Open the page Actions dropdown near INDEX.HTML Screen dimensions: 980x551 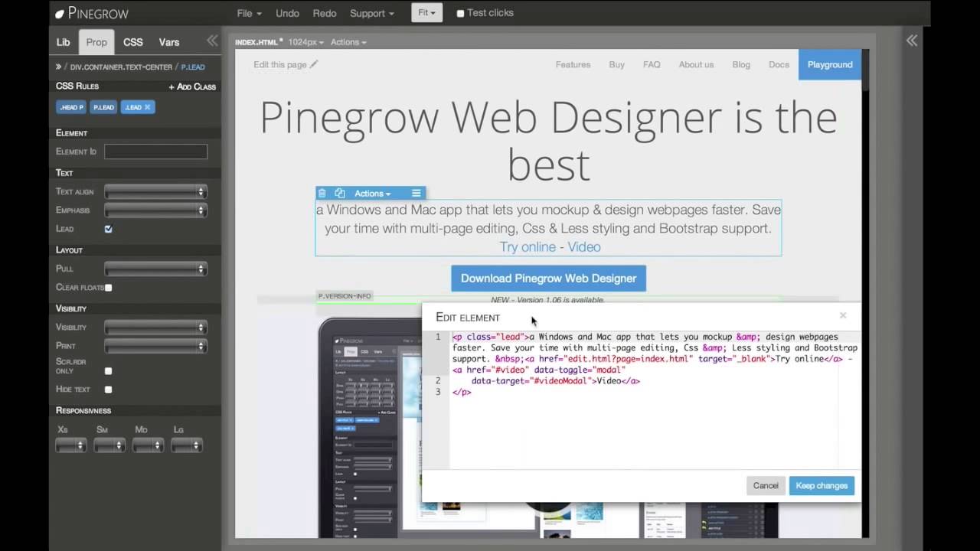pyautogui.click(x=348, y=42)
